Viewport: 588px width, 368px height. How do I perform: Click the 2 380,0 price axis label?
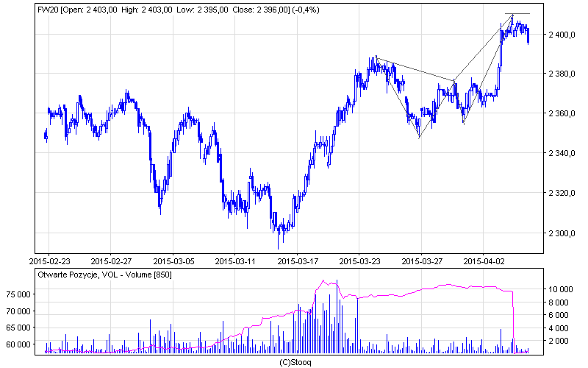pyautogui.click(x=562, y=74)
